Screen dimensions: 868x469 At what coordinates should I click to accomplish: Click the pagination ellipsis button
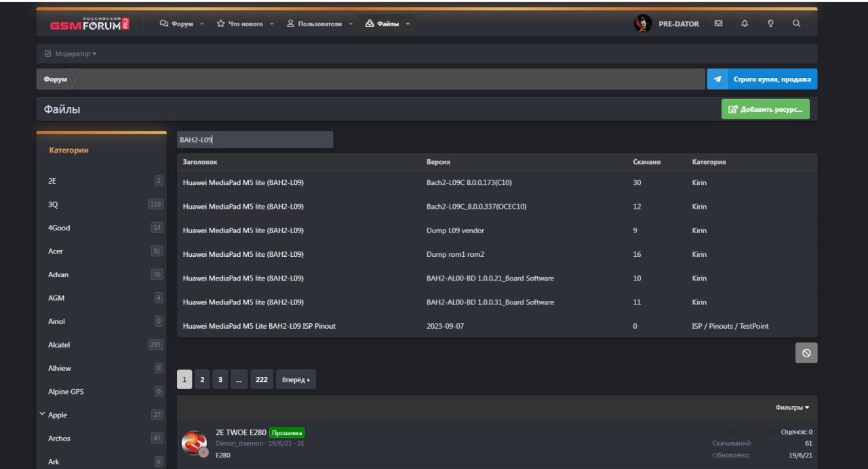[239, 380]
